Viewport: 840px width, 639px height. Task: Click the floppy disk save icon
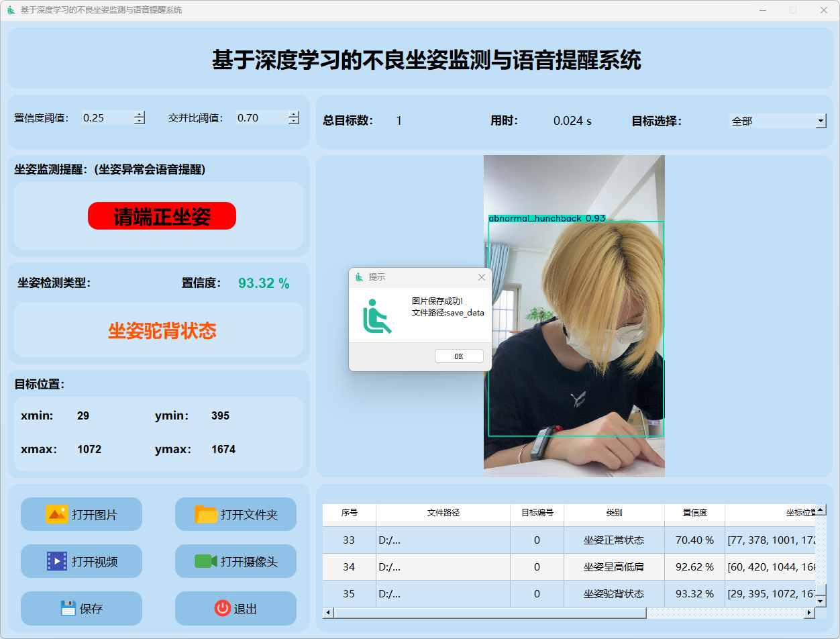[x=68, y=608]
